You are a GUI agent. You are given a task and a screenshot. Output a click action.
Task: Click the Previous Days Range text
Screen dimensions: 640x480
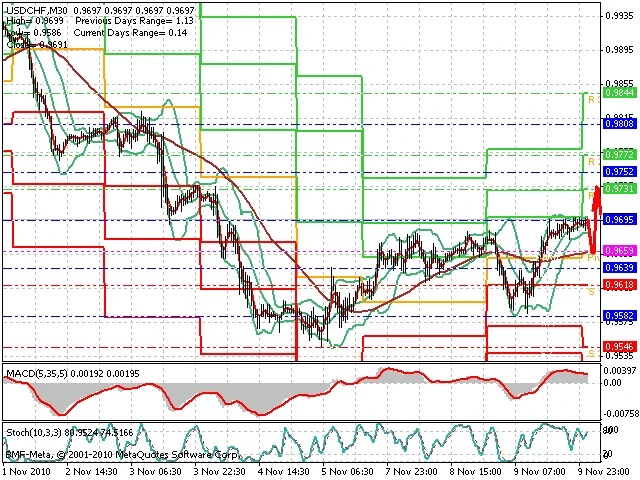click(126, 20)
